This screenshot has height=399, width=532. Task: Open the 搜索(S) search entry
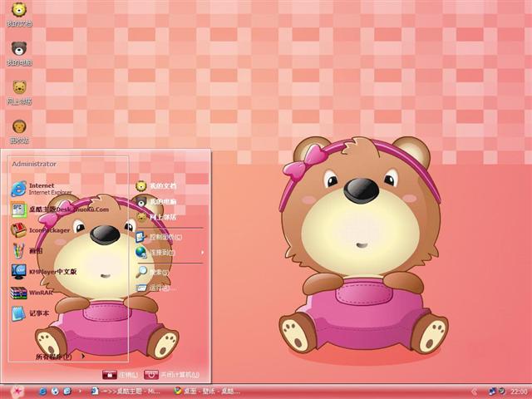[152, 272]
